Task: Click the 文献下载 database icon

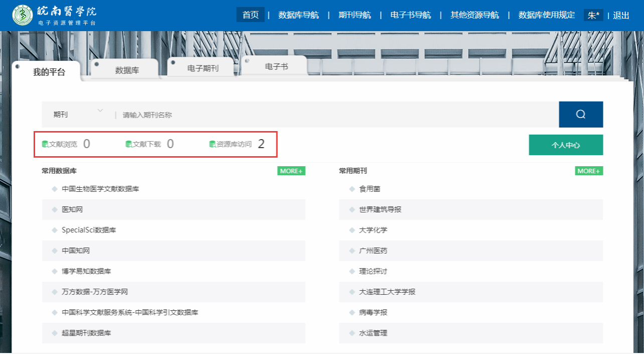Action: (128, 145)
